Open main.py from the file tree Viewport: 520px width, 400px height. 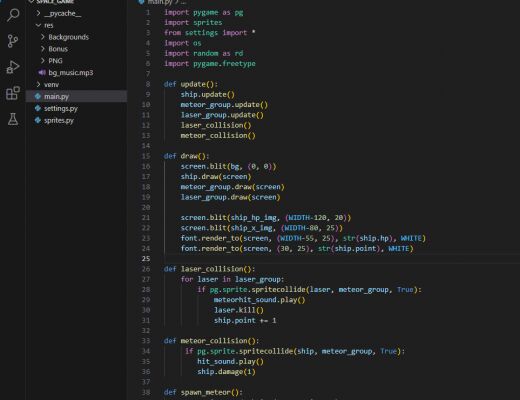click(x=56, y=97)
